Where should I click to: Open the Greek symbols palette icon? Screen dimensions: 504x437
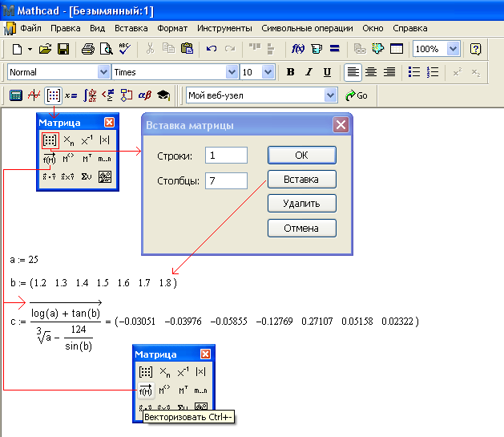click(145, 95)
